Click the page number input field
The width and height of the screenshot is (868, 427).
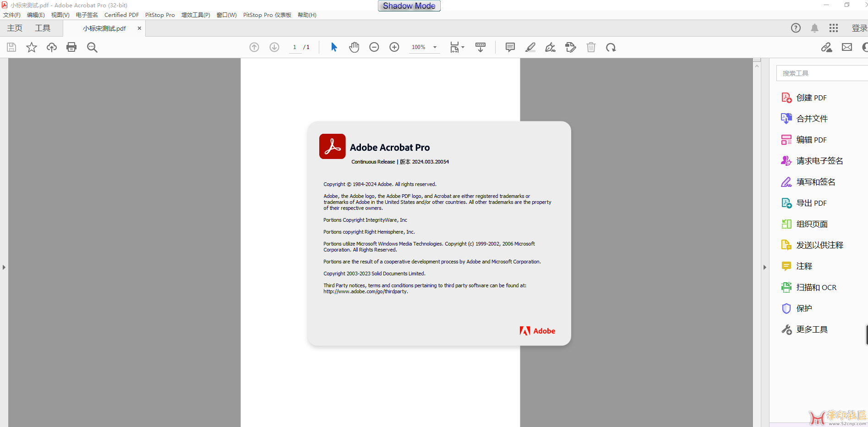pos(295,47)
